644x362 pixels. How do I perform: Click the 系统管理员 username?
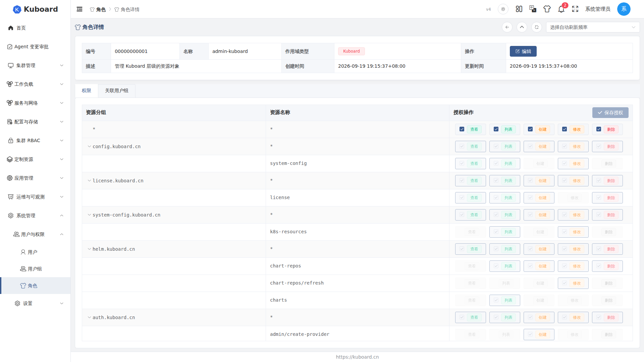(598, 9)
